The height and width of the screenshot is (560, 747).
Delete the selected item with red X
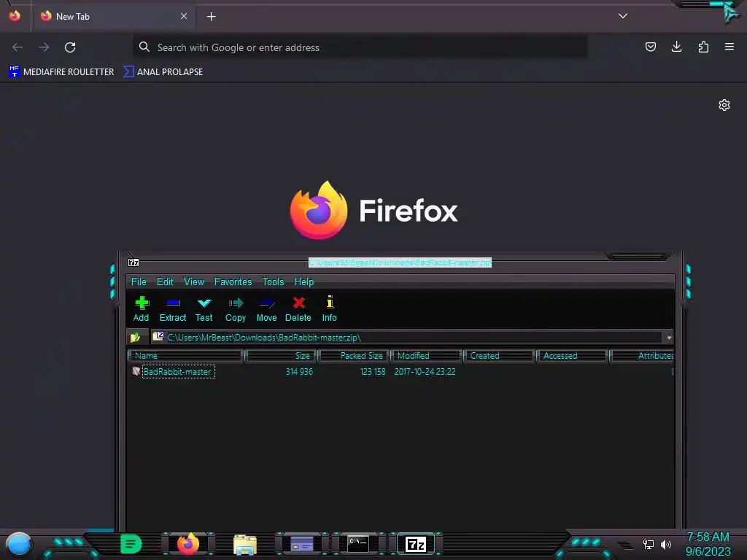click(298, 308)
